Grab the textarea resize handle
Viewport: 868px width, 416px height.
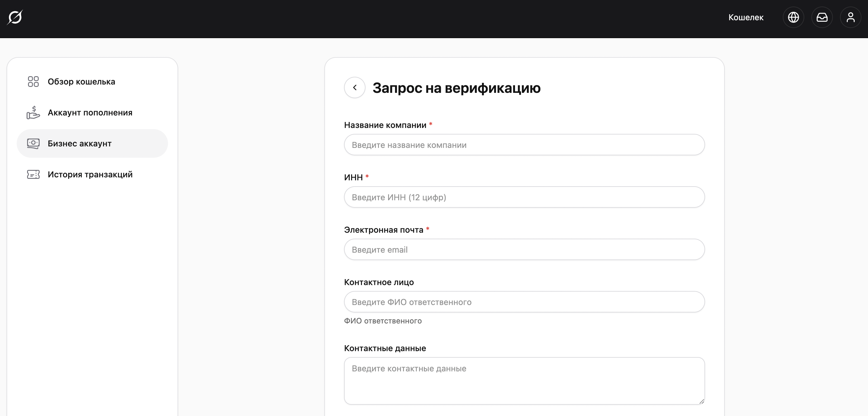click(701, 401)
